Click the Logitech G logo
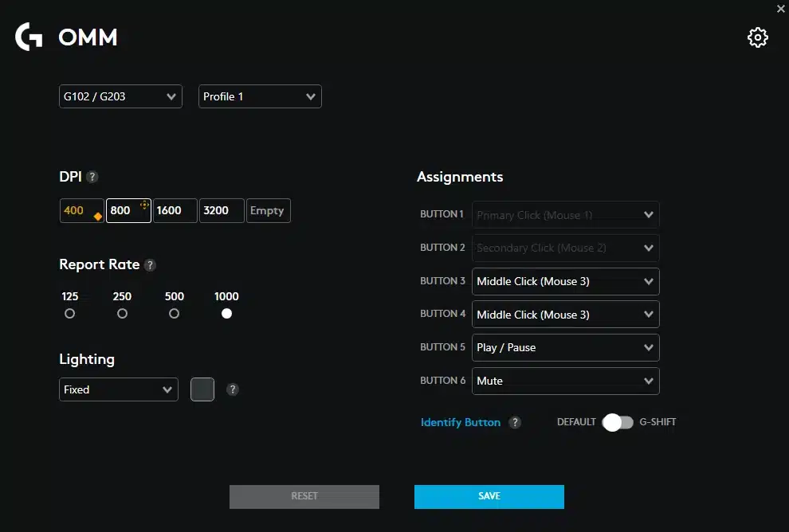 29,37
